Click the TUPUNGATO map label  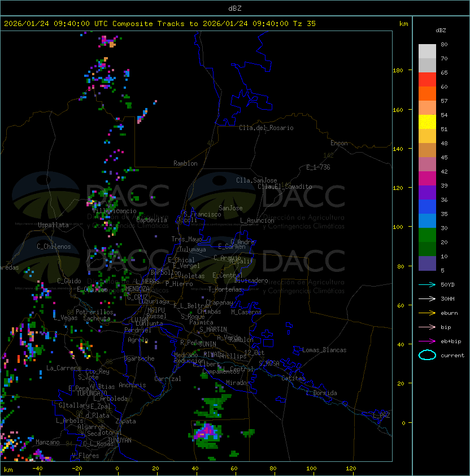click(92, 393)
